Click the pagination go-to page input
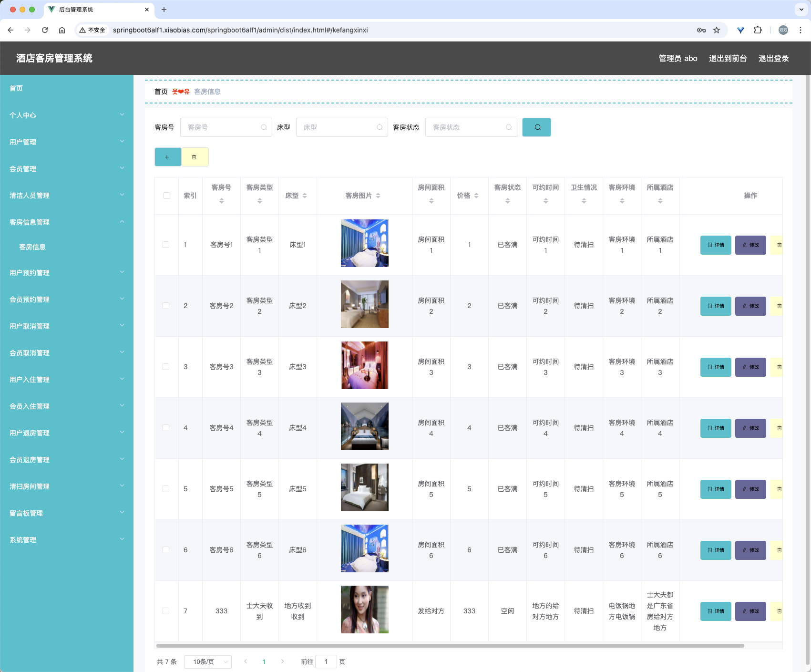Viewport: 811px width, 672px height. (326, 662)
